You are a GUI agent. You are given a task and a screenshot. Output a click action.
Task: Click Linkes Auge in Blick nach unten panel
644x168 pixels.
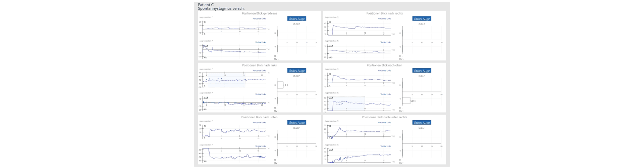coord(297,123)
